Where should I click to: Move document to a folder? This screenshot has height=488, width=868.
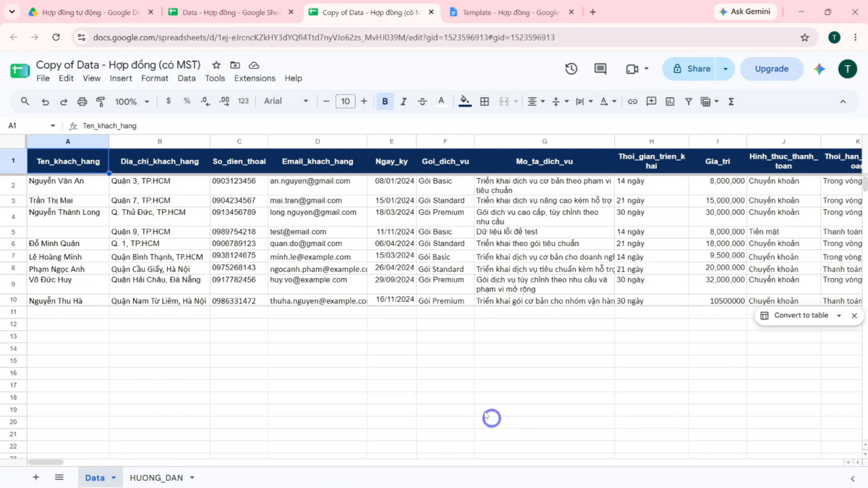tap(235, 65)
